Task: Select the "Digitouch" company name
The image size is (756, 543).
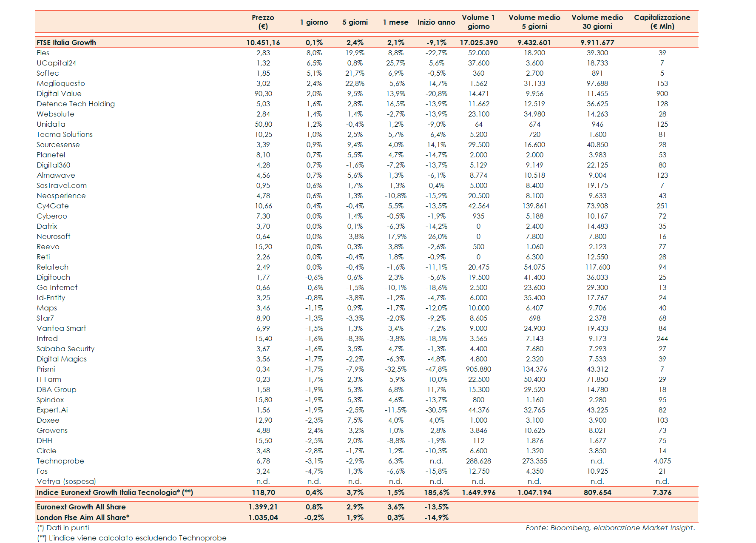Action: [54, 277]
